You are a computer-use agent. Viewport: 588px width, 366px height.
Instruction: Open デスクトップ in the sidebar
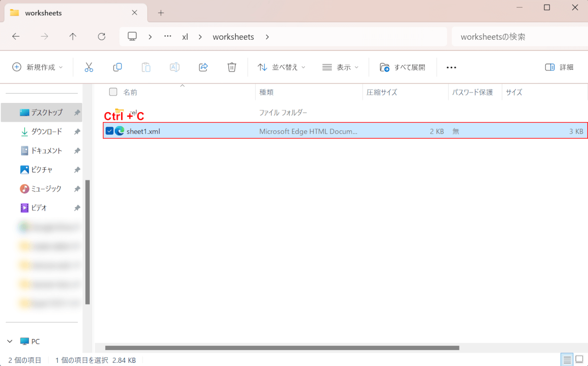pyautogui.click(x=42, y=112)
